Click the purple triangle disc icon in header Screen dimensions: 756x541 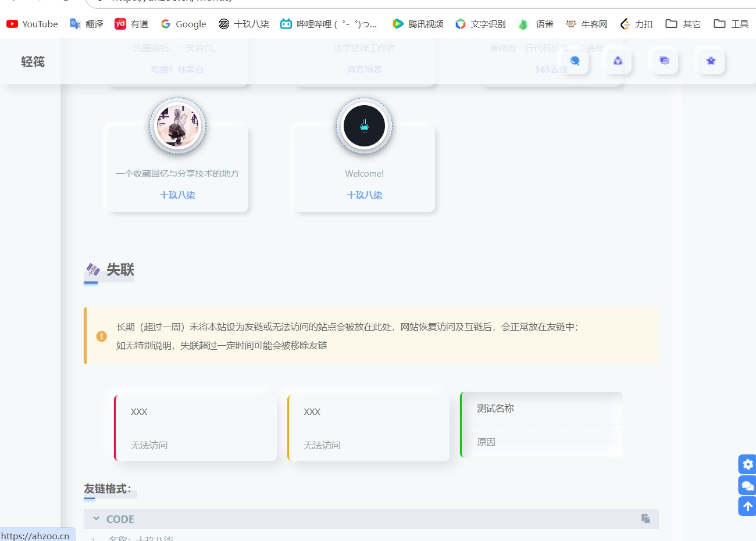click(x=618, y=61)
